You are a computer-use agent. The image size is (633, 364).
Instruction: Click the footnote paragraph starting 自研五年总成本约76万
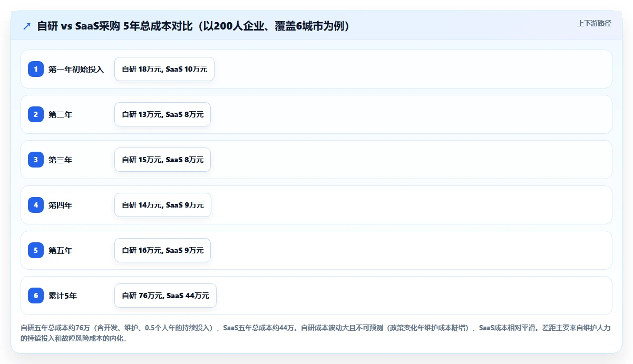coord(316,333)
